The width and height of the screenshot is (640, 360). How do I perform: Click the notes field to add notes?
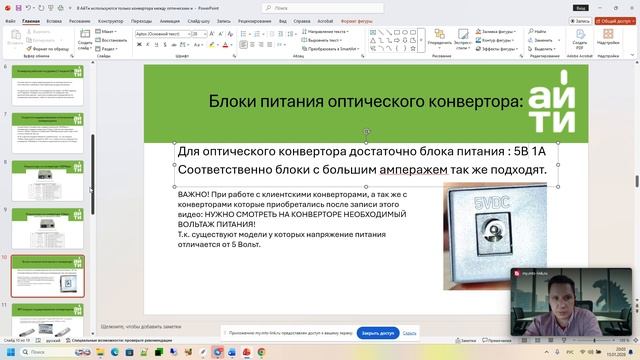(141, 326)
